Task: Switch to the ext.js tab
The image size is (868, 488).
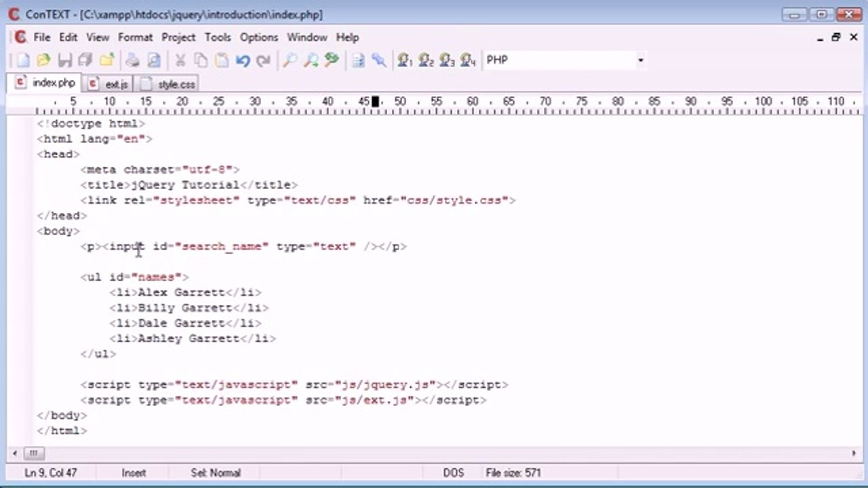Action: click(x=108, y=84)
